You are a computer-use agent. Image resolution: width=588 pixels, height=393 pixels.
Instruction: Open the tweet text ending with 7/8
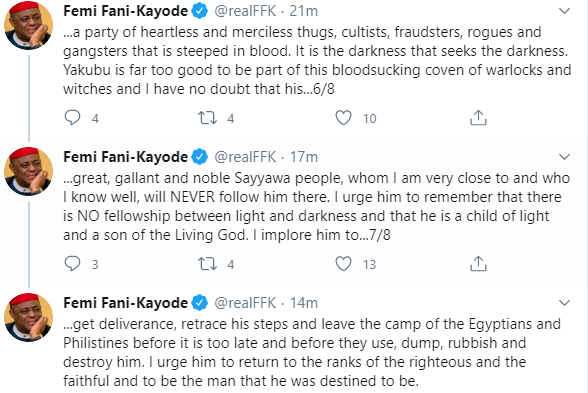coord(316,206)
